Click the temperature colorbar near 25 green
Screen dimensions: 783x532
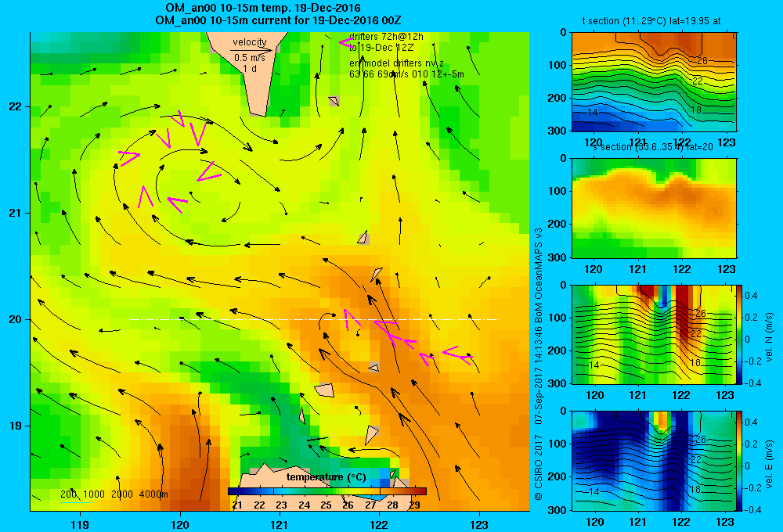pos(326,491)
